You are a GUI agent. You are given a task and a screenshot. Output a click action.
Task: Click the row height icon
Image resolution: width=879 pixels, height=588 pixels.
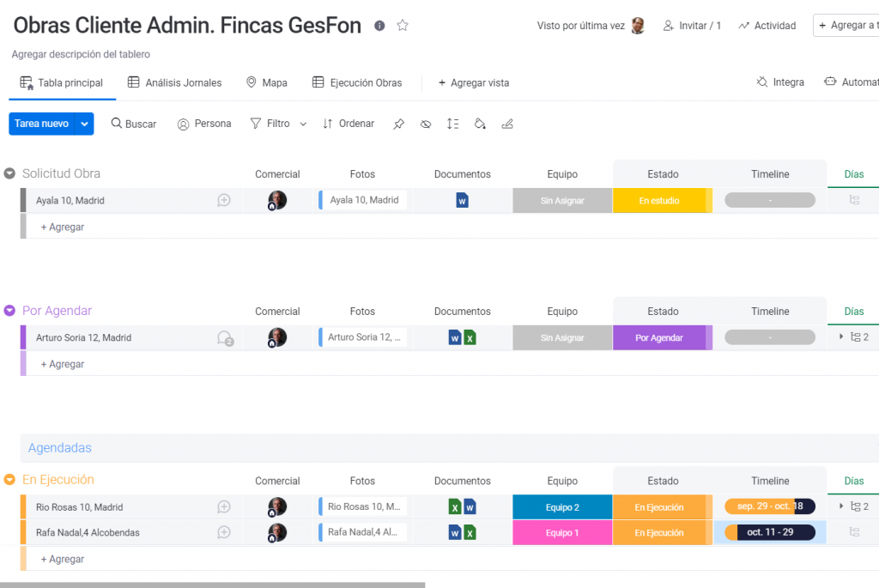[x=452, y=124]
